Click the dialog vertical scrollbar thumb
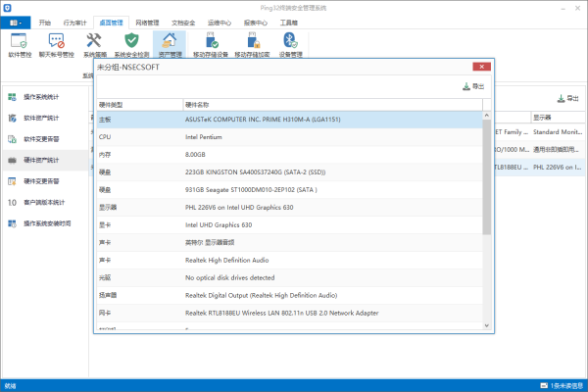 point(487,177)
